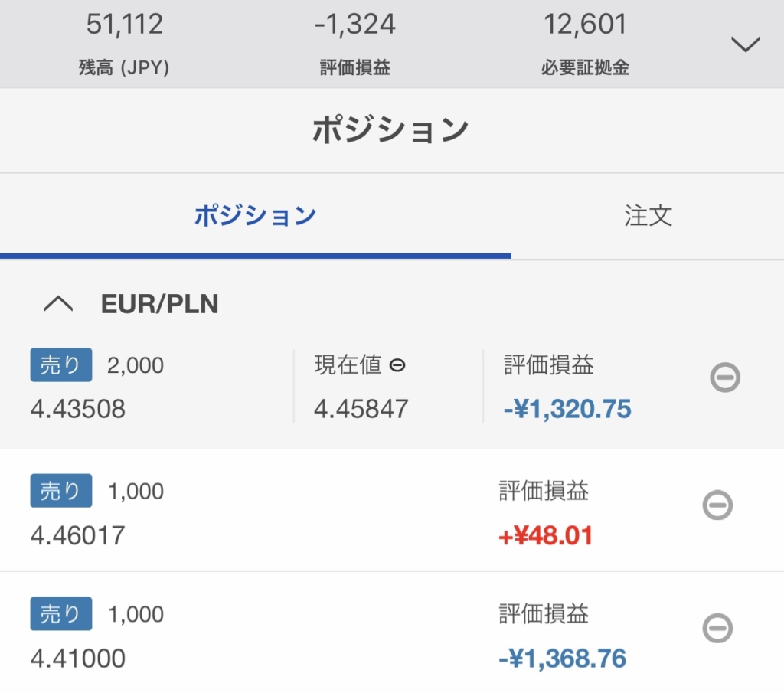Switch to the 注文 tab
Screen dimensions: 784x693
[648, 215]
